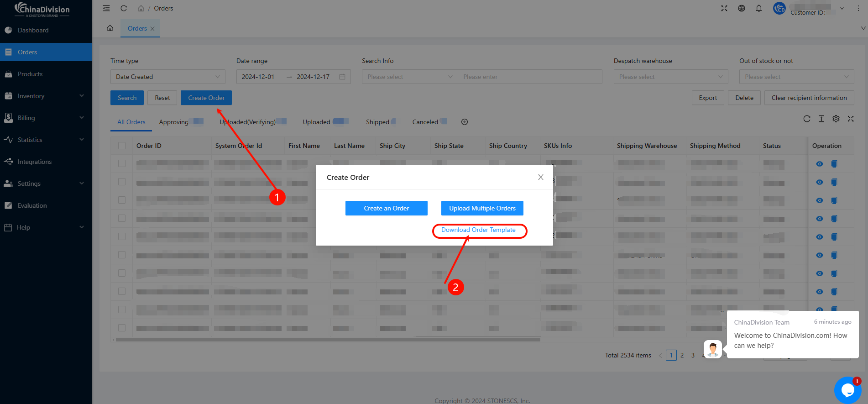The height and width of the screenshot is (404, 868).
Task: Click the language globe icon
Action: [x=742, y=8]
